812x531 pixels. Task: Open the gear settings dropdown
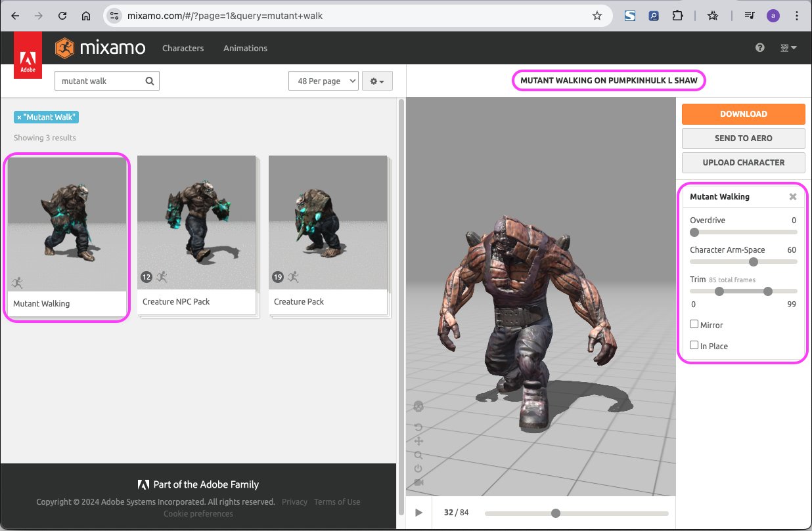pyautogui.click(x=377, y=81)
